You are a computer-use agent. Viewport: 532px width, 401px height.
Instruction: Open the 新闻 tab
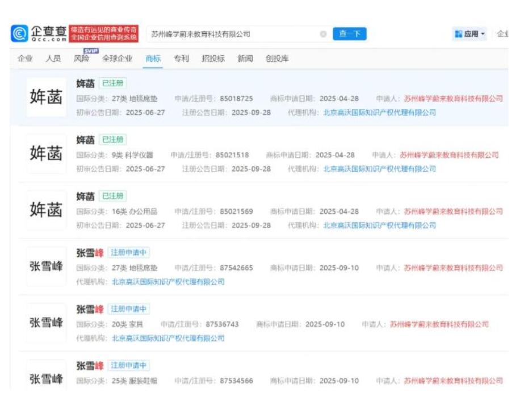tap(245, 59)
